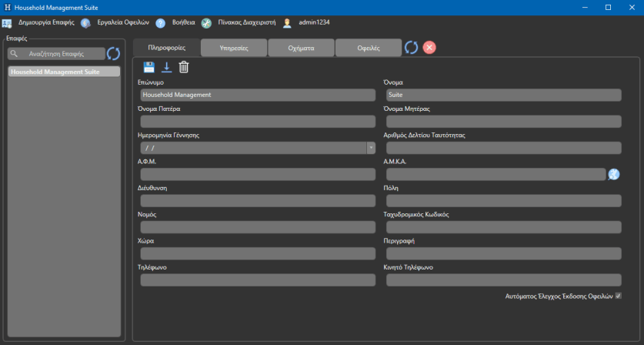The height and width of the screenshot is (345, 644).
Task: Open Βοήθεια menu
Action: click(184, 22)
